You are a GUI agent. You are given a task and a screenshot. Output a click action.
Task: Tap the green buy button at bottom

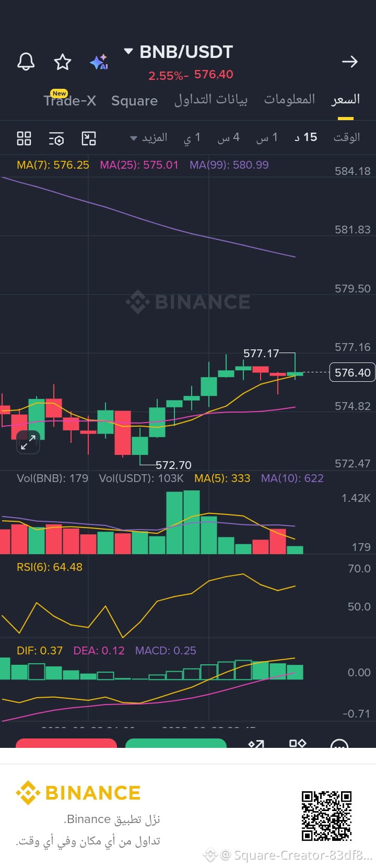(176, 743)
